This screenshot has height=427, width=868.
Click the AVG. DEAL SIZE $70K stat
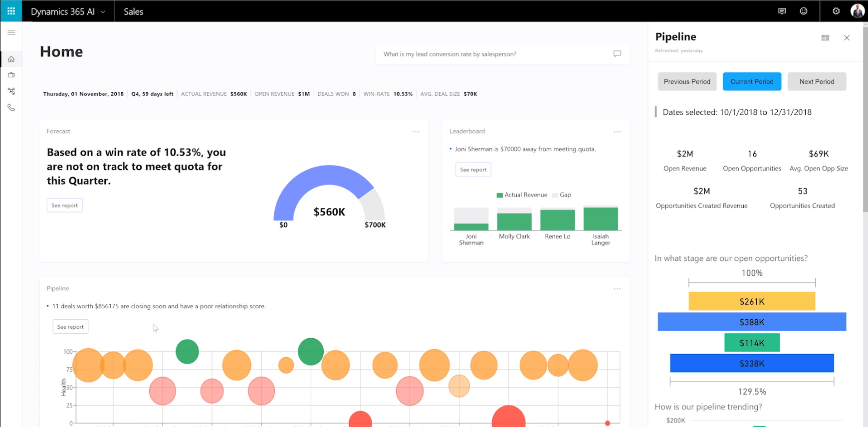(x=449, y=94)
